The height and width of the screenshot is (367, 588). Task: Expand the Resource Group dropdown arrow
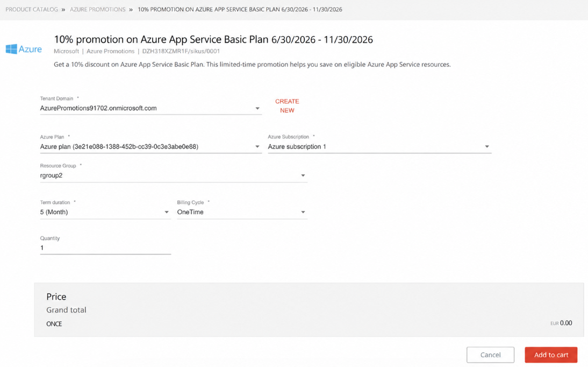303,175
